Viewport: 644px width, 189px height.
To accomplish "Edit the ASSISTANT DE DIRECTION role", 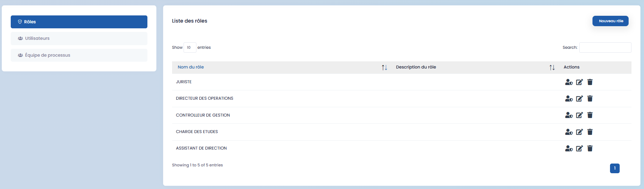I will (x=579, y=148).
